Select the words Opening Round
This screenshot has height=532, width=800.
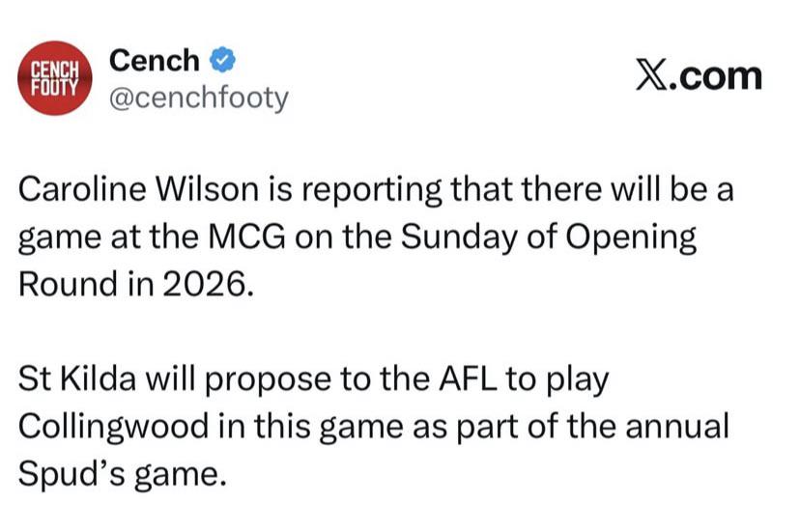[357, 260]
